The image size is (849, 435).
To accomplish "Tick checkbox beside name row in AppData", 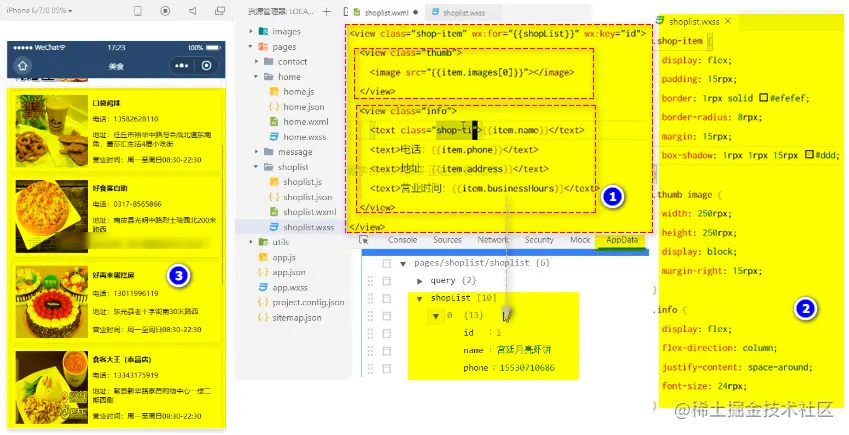I will (x=387, y=350).
